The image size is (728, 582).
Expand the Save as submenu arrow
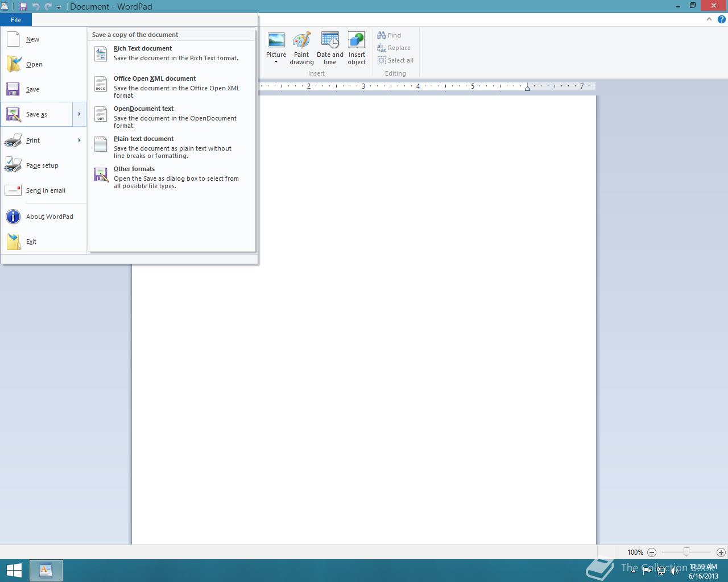click(x=79, y=115)
